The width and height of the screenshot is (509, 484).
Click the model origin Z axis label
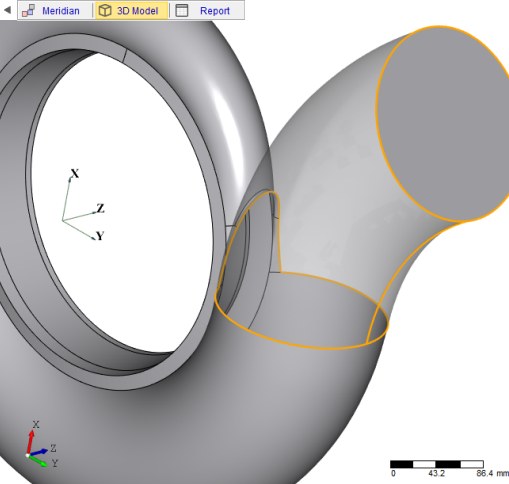(100, 209)
